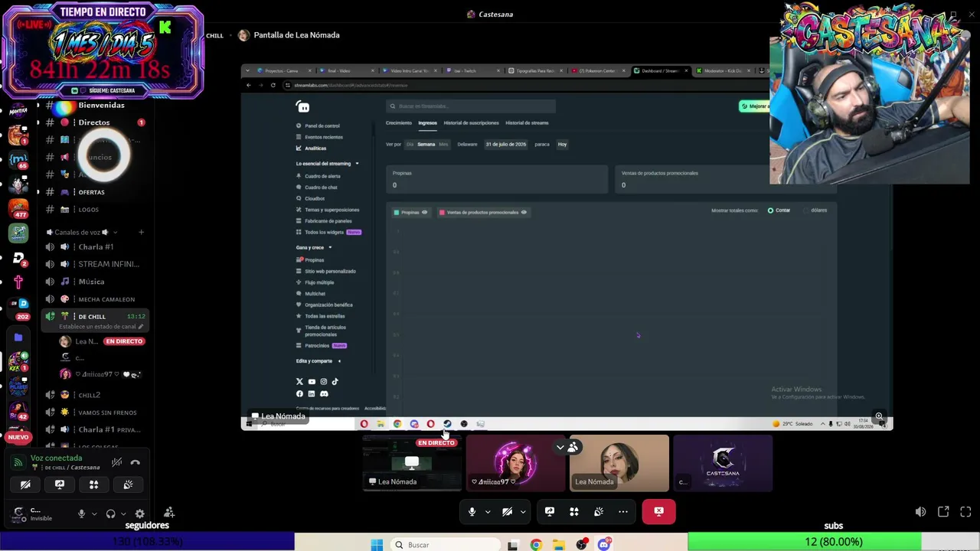Viewport: 980px width, 551px height.
Task: Join the STREAM INFINI... voice channel
Action: 95,264
